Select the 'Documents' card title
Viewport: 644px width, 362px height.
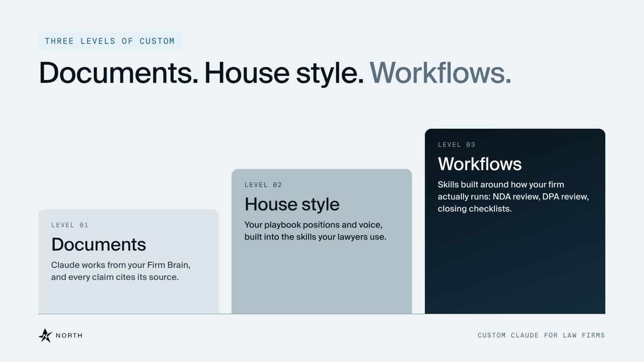pyautogui.click(x=98, y=244)
